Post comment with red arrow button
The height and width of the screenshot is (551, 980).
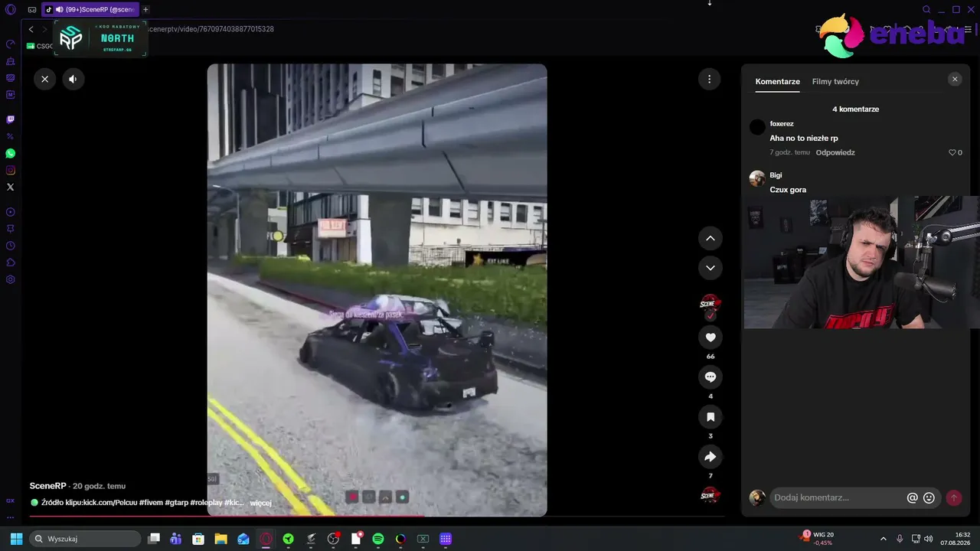(x=954, y=497)
